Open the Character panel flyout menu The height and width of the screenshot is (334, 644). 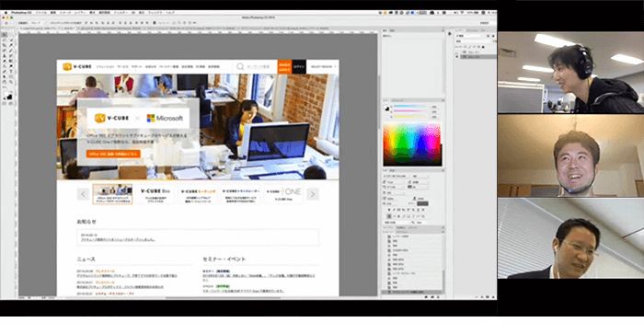[x=443, y=170]
